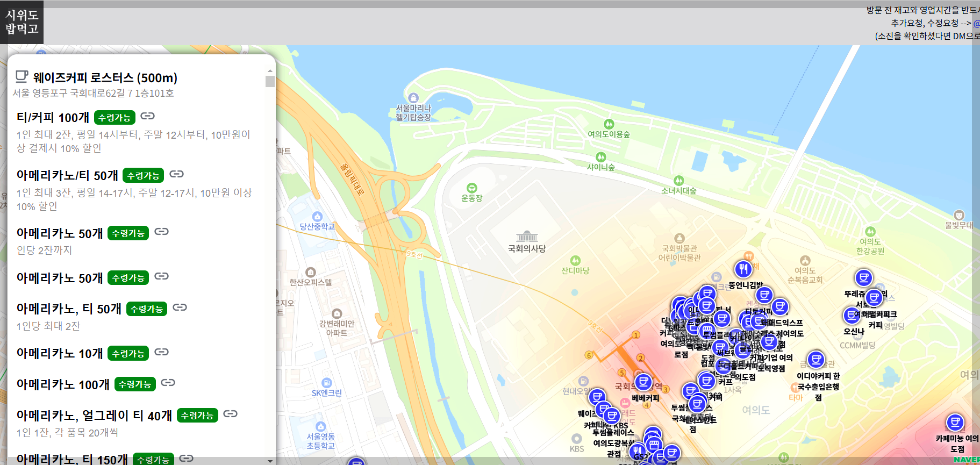The image size is (980, 465).
Task: Click the 수령가능 badge on 아메리카노 100개
Action: 135,384
